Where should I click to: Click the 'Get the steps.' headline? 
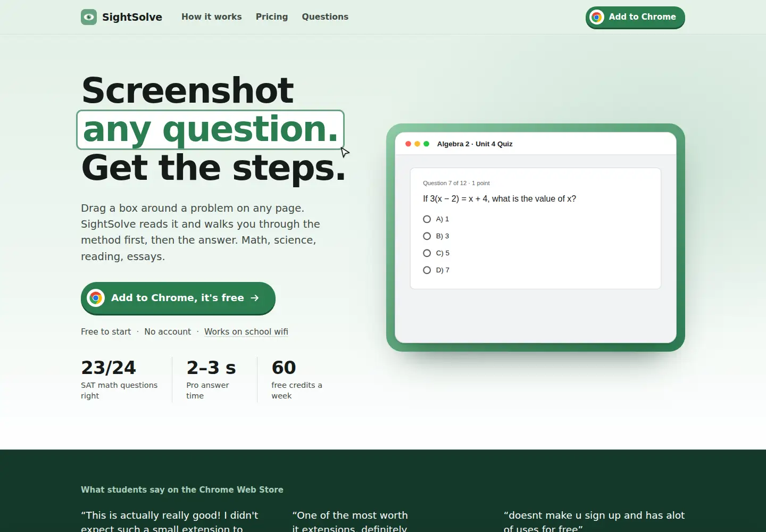coord(214,168)
